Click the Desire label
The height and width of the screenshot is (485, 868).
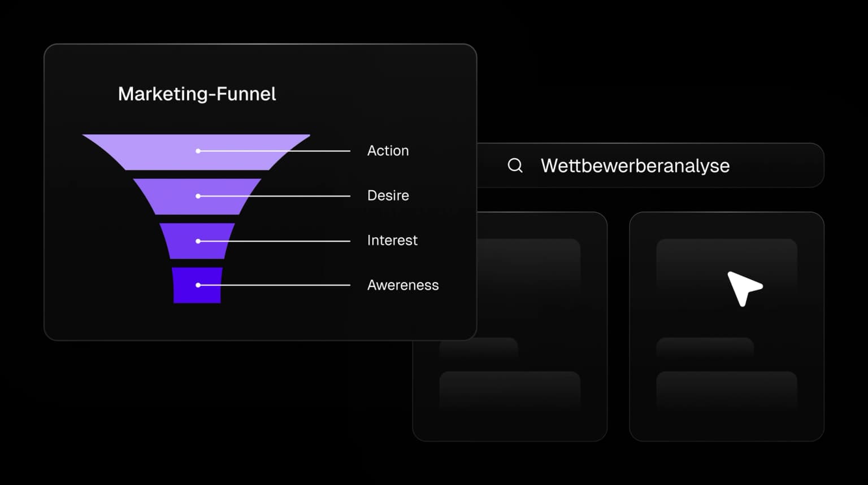point(388,195)
